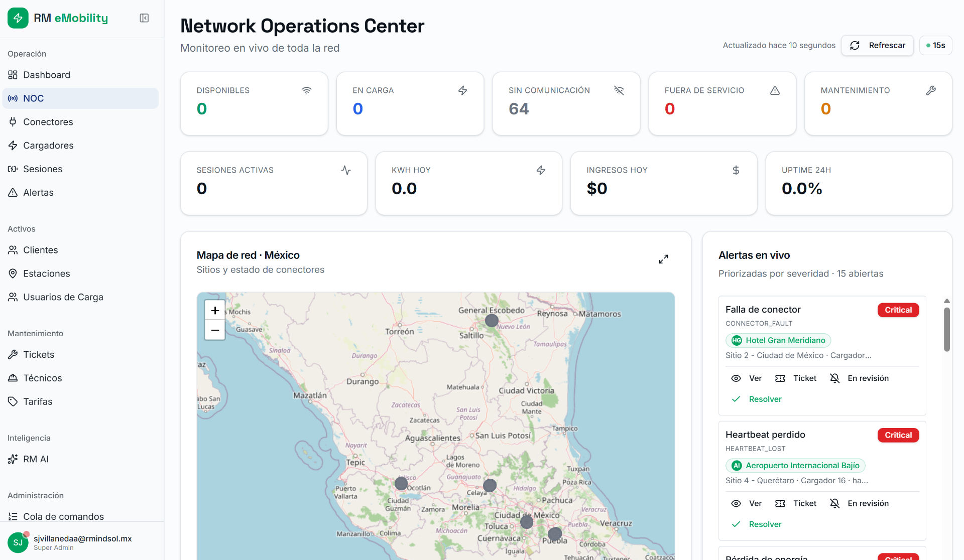Click the RM eMobility lightning logo
Image resolution: width=964 pixels, height=560 pixels.
pos(18,18)
